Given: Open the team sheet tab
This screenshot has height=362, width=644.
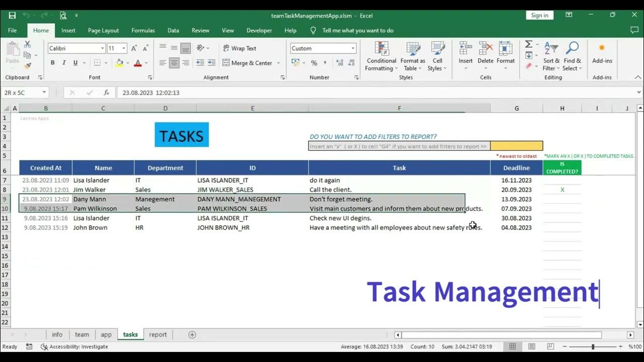Looking at the screenshot, I should tap(82, 334).
